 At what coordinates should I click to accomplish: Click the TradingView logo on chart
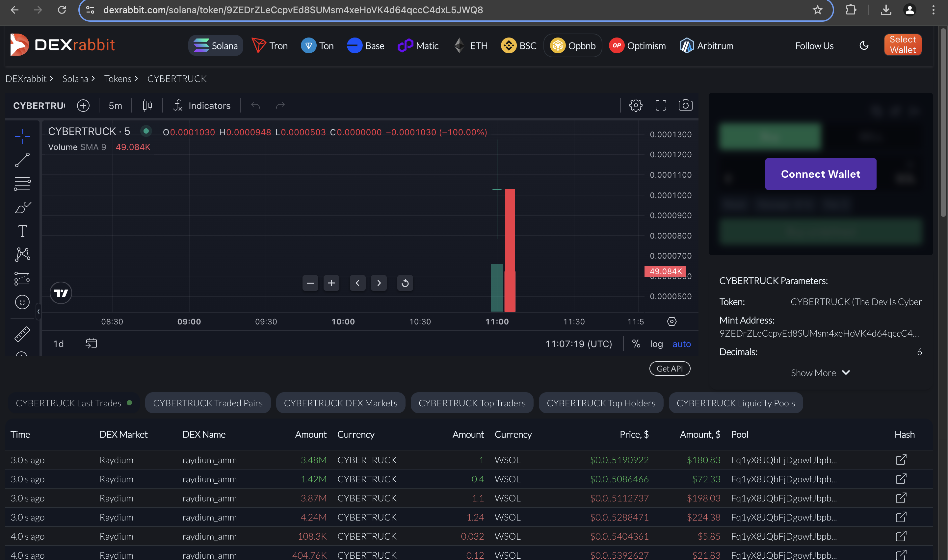coord(61,293)
